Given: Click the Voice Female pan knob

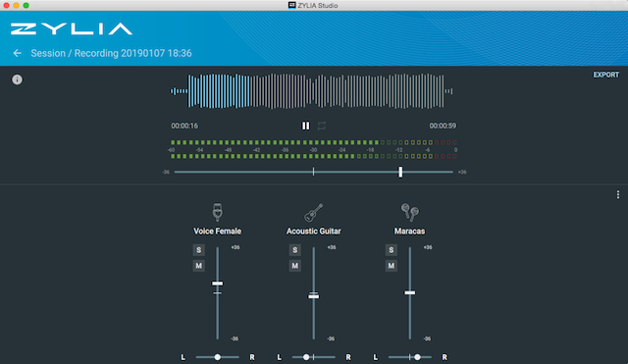Looking at the screenshot, I should 218,357.
